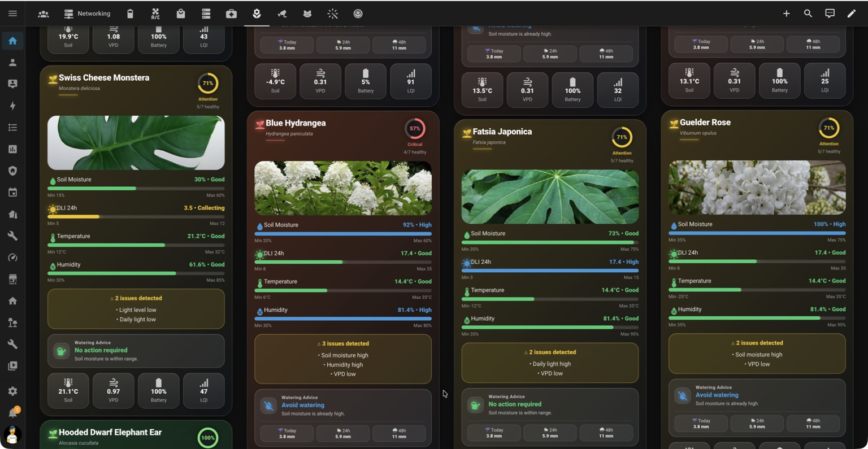Click the LQI 91 tile

[411, 81]
